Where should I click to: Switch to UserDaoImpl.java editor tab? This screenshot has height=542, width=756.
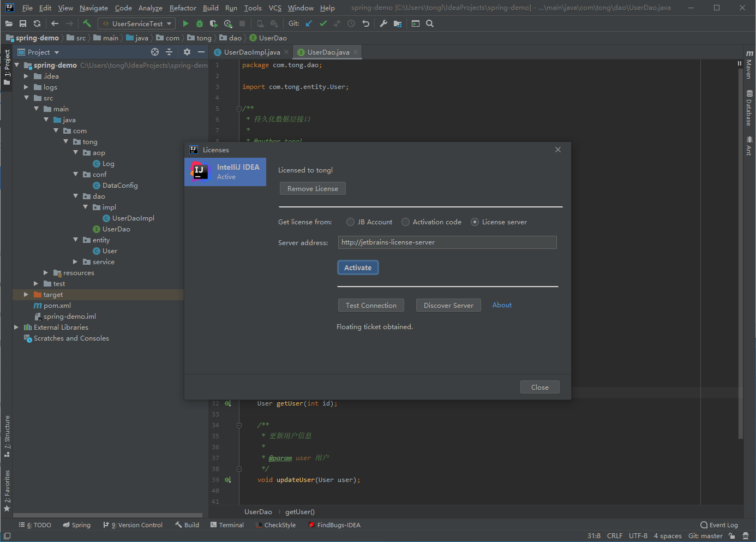click(251, 52)
